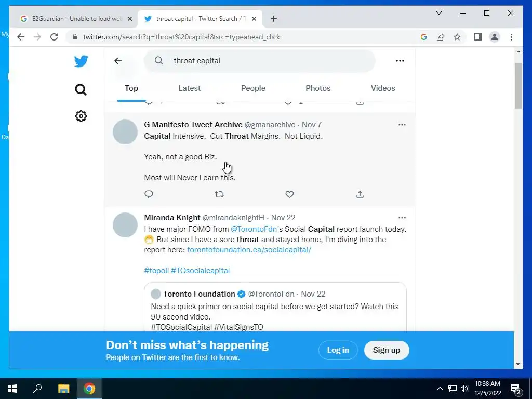Close the E2Guardian tab
This screenshot has width=532, height=399.
129,19
